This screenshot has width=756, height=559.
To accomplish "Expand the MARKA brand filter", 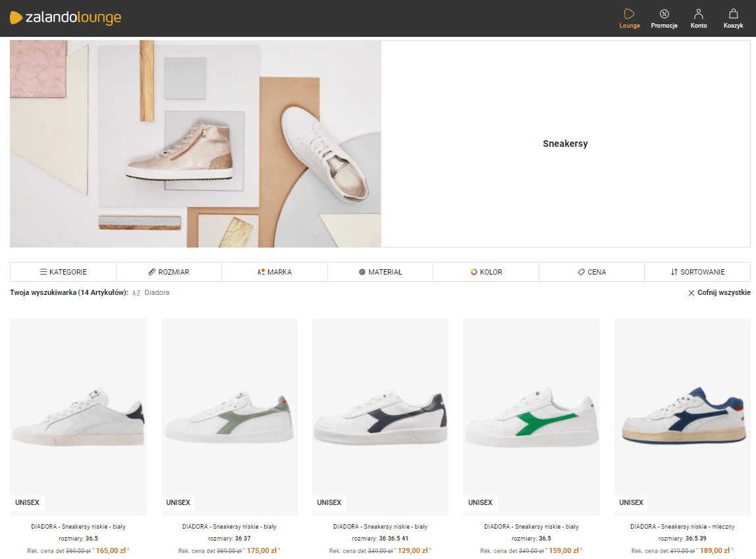I will pyautogui.click(x=274, y=271).
